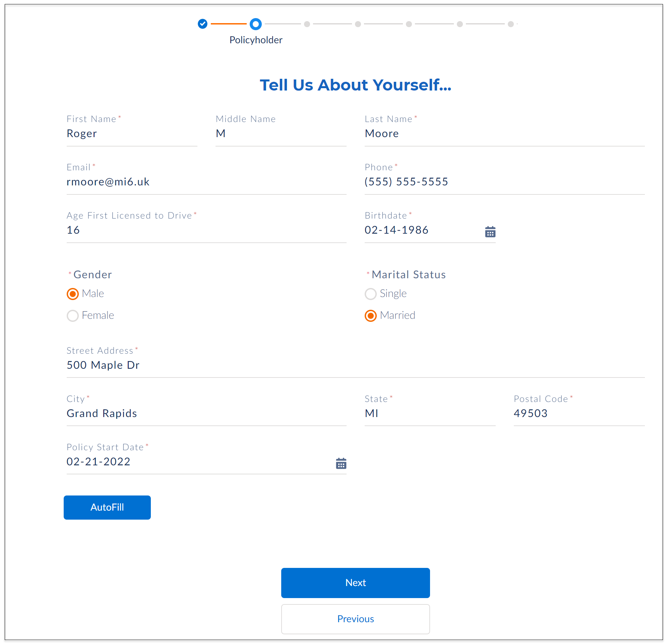The image size is (666, 644).
Task: Click the completed first step checkmark
Action: pyautogui.click(x=202, y=24)
